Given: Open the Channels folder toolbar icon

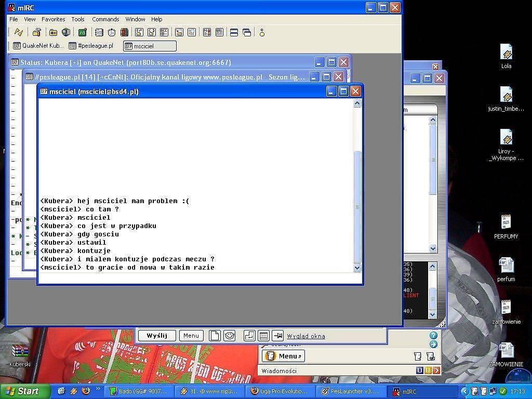Looking at the screenshot, I should 54,32.
